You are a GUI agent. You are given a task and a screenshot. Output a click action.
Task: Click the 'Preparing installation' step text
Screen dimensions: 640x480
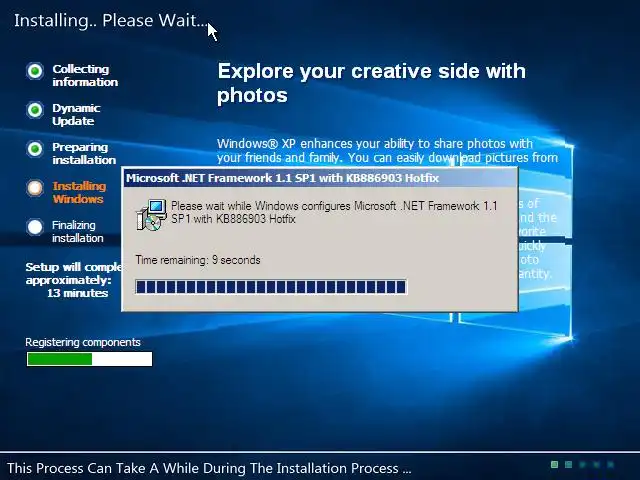coord(84,153)
